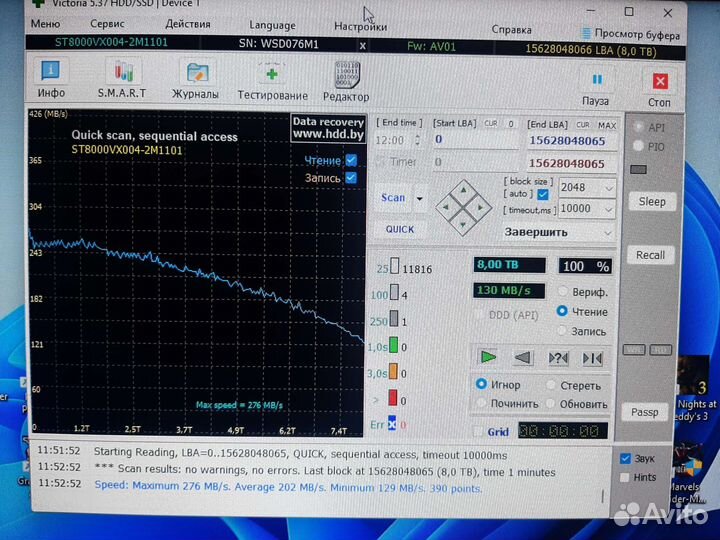Viewport: 720px width, 540px height.
Task: Click the Recall button
Action: [650, 255]
